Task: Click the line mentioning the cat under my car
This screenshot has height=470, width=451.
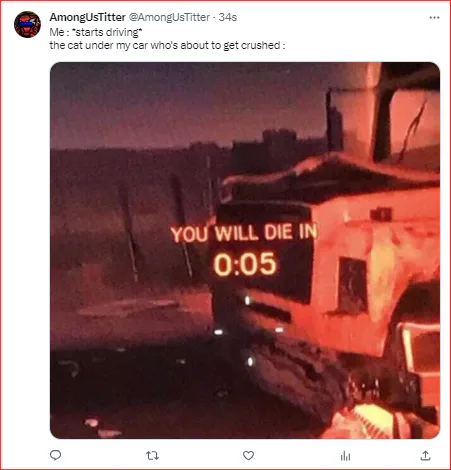Action: pyautogui.click(x=167, y=45)
